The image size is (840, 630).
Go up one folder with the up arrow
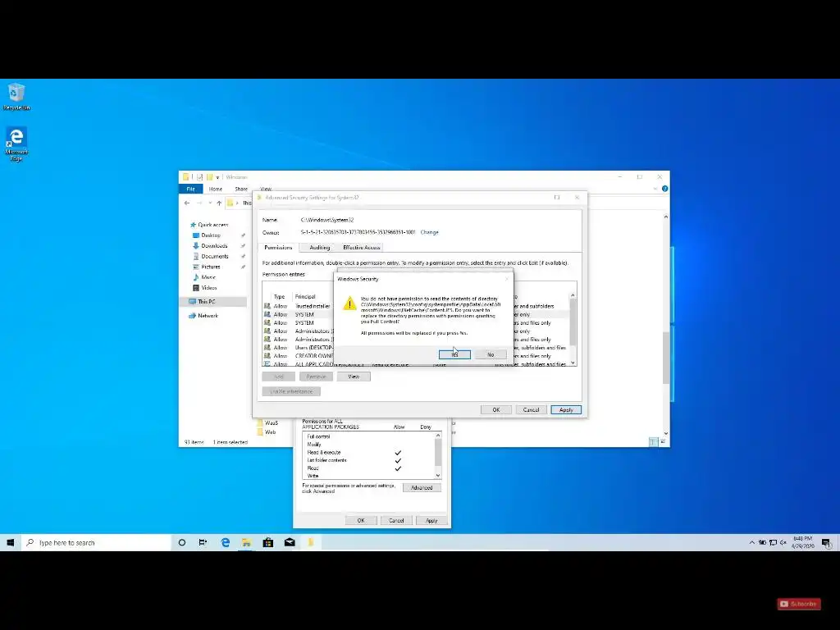tap(218, 203)
